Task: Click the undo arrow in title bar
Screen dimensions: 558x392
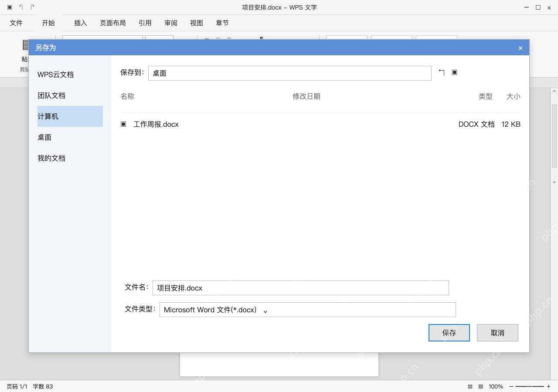Action: click(21, 7)
